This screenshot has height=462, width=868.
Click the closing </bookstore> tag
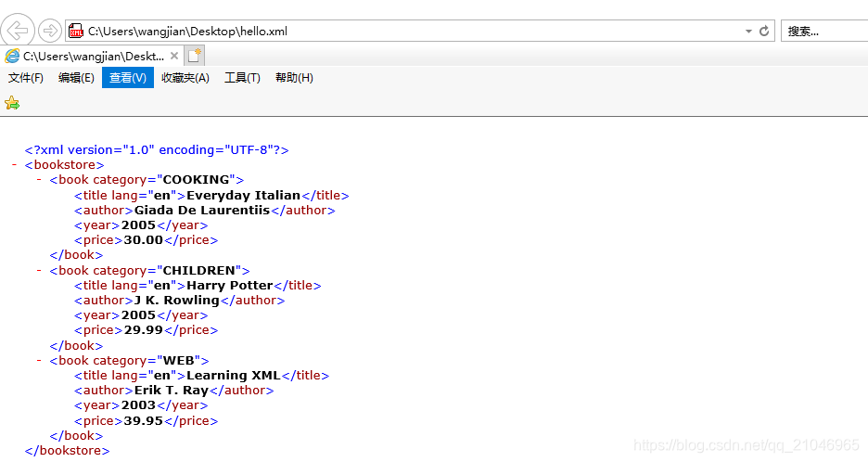click(x=67, y=450)
